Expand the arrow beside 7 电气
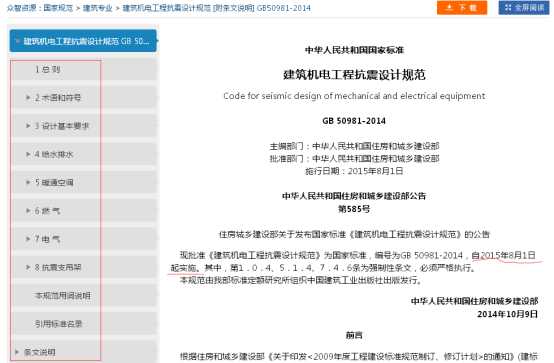The image size is (554, 363). point(28,239)
